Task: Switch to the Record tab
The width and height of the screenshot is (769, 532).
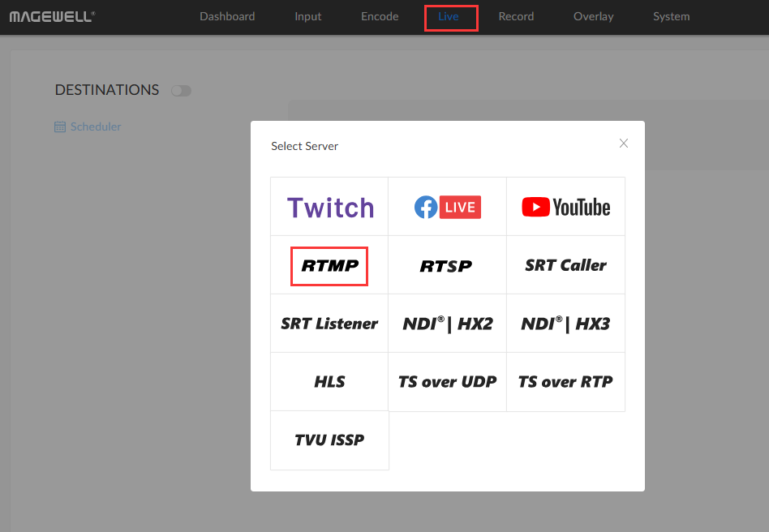Action: 516,16
